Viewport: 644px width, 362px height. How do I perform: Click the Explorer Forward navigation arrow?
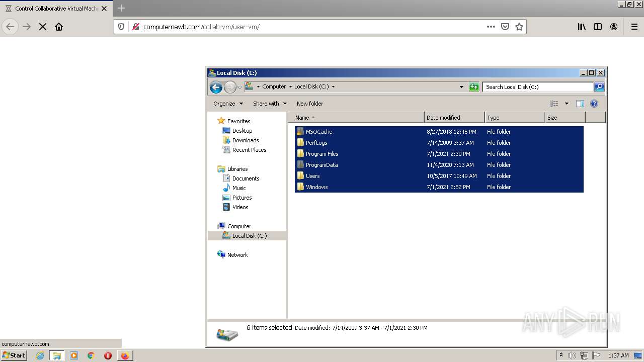pos(230,87)
